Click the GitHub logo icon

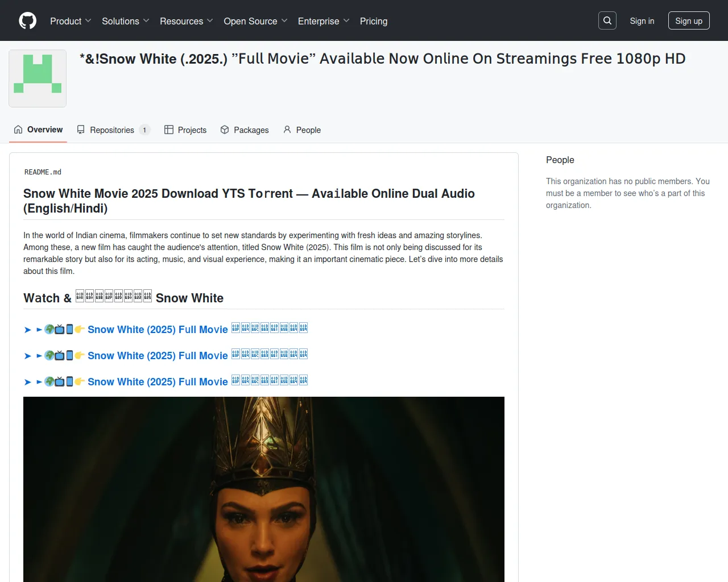[27, 21]
